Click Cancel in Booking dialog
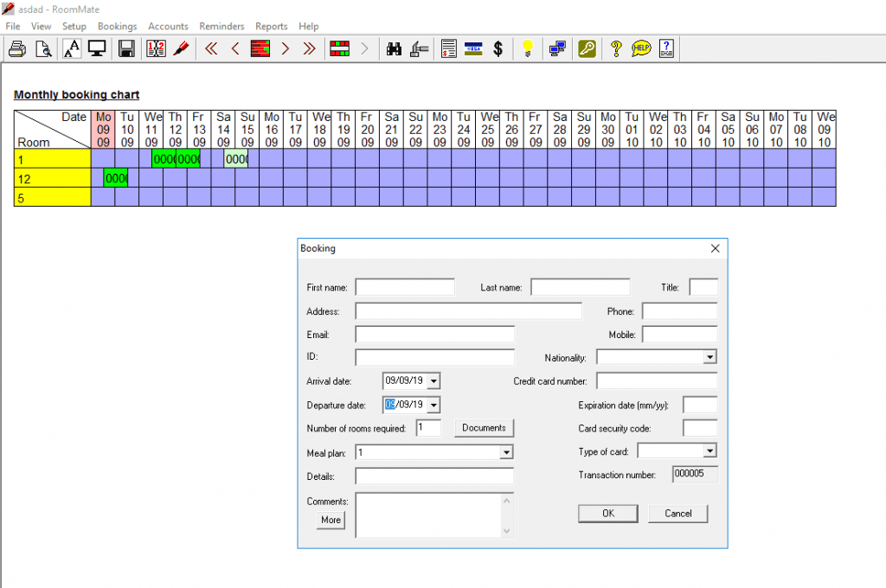The width and height of the screenshot is (886, 588). (x=678, y=514)
